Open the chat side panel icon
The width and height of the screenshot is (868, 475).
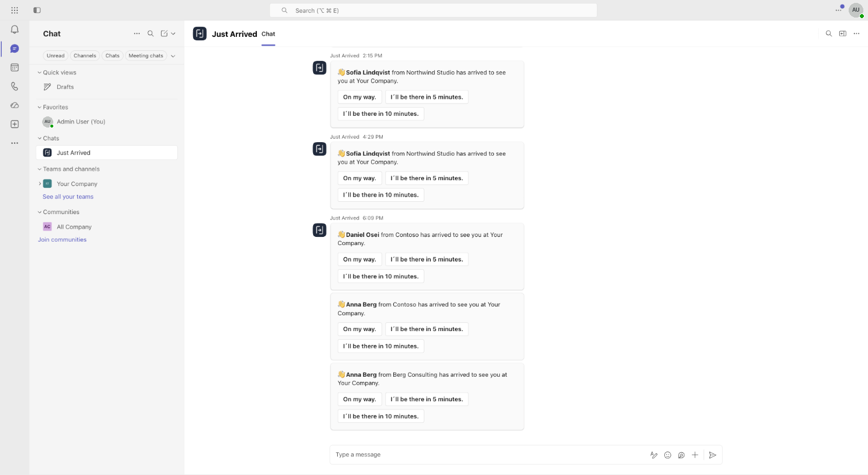click(843, 34)
